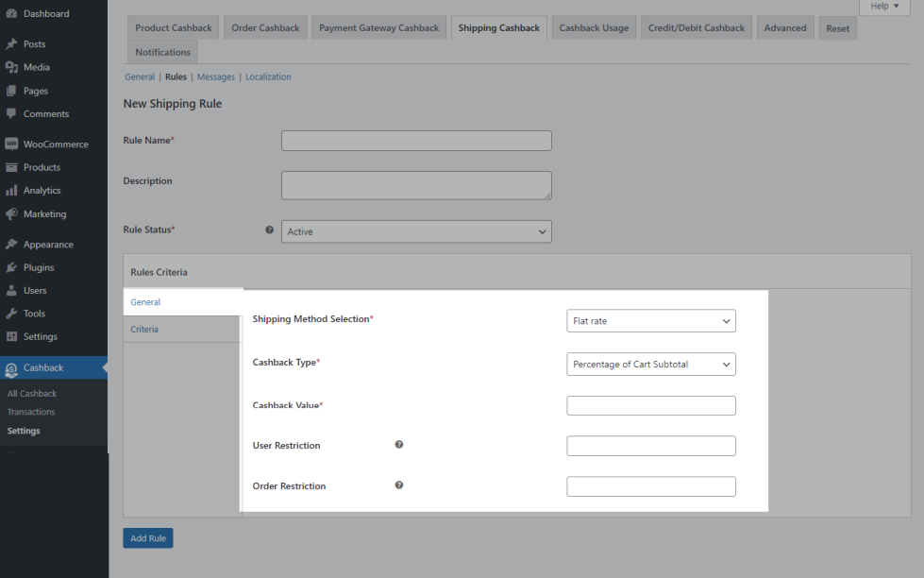Switch to the Product Cashback tab
Image resolution: width=924 pixels, height=578 pixels.
(174, 28)
